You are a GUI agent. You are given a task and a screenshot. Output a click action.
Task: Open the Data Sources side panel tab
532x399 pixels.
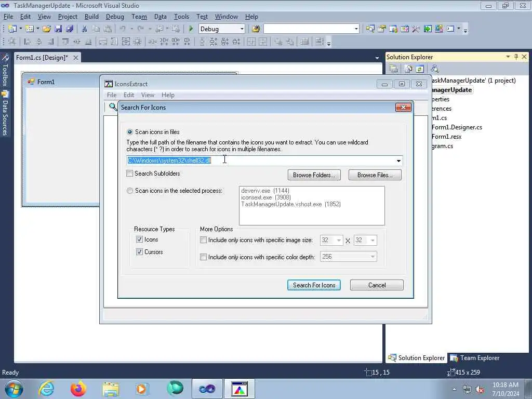(x=5, y=114)
